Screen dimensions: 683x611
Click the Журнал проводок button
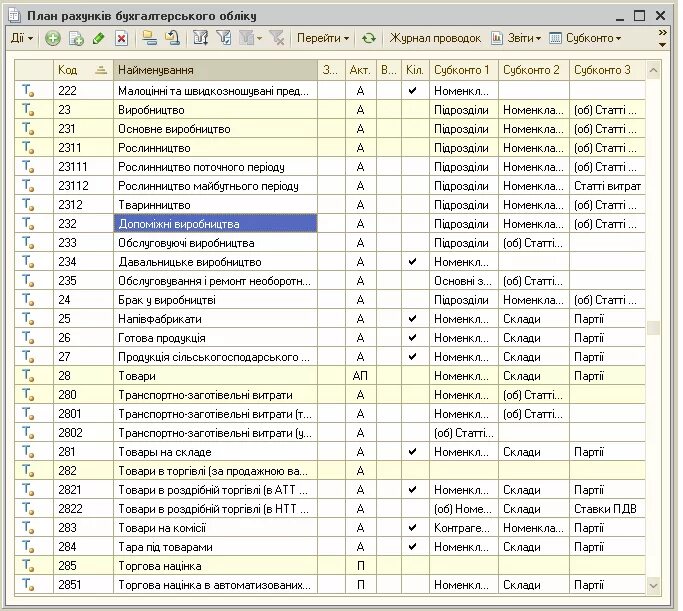coord(435,38)
